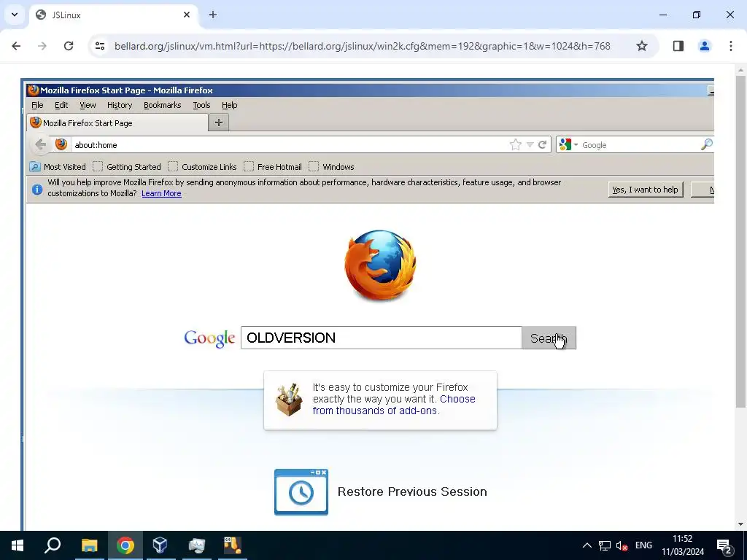The image size is (747, 560).
Task: Click Firefox about:home address field
Action: [290, 145]
